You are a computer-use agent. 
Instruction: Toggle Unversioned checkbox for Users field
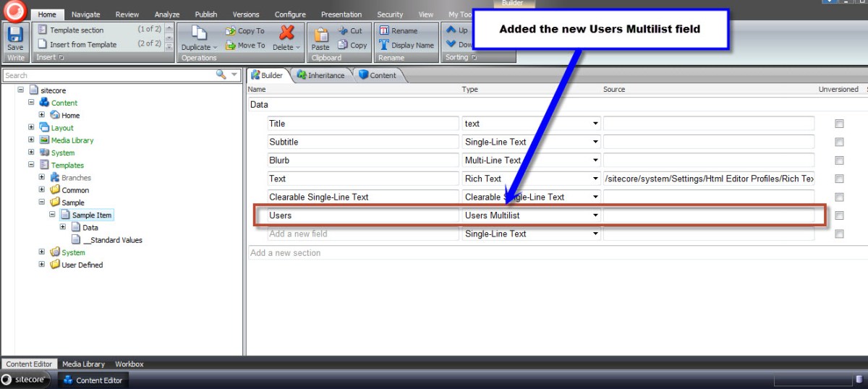[839, 215]
